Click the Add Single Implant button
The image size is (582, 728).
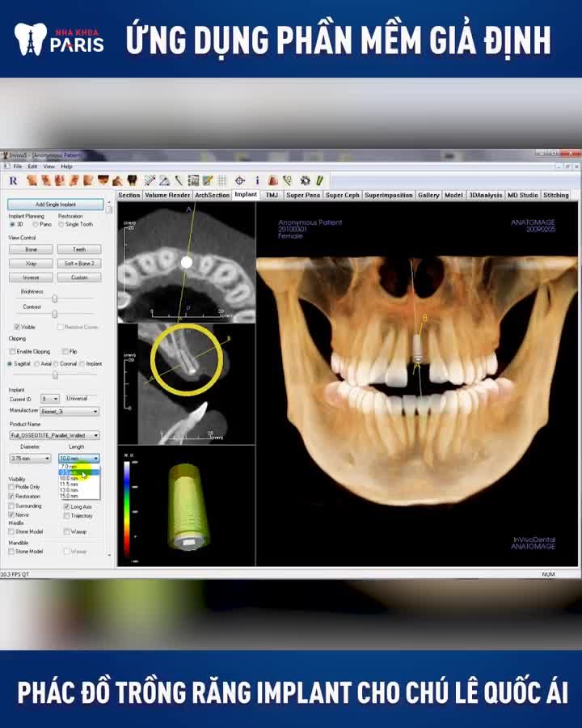[x=55, y=205]
